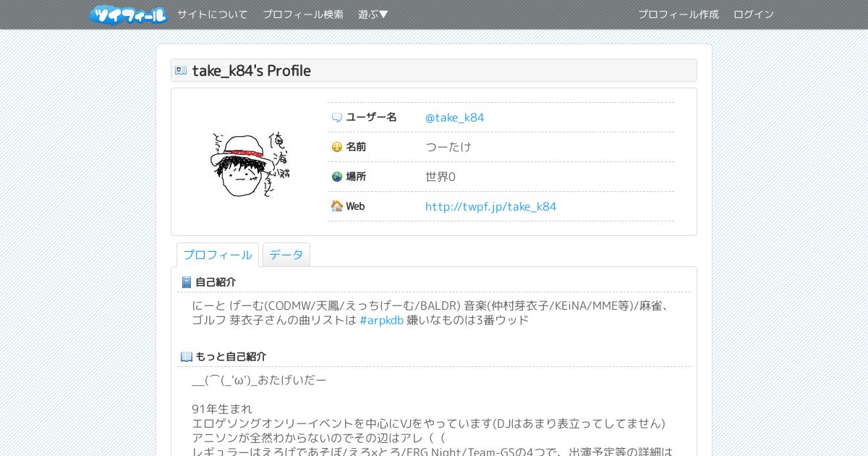This screenshot has width=868, height=456.
Task: Click the profile card icon beside the title
Action: point(181,70)
